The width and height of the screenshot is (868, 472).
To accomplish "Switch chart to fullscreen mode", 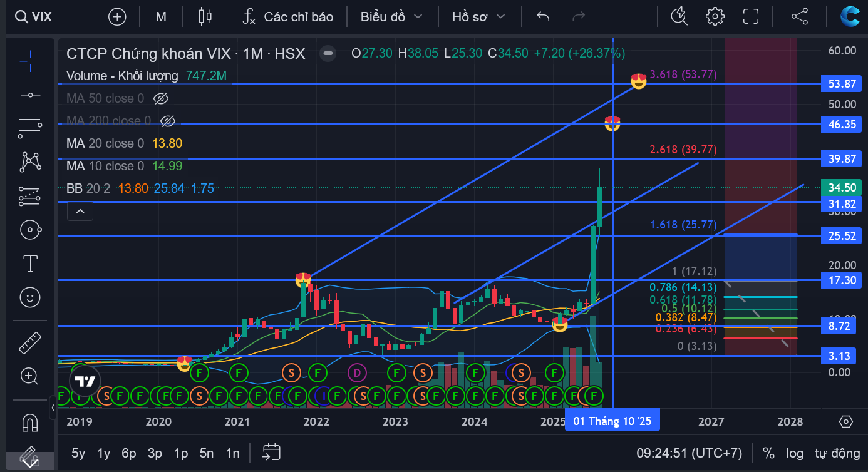I will click(x=750, y=17).
